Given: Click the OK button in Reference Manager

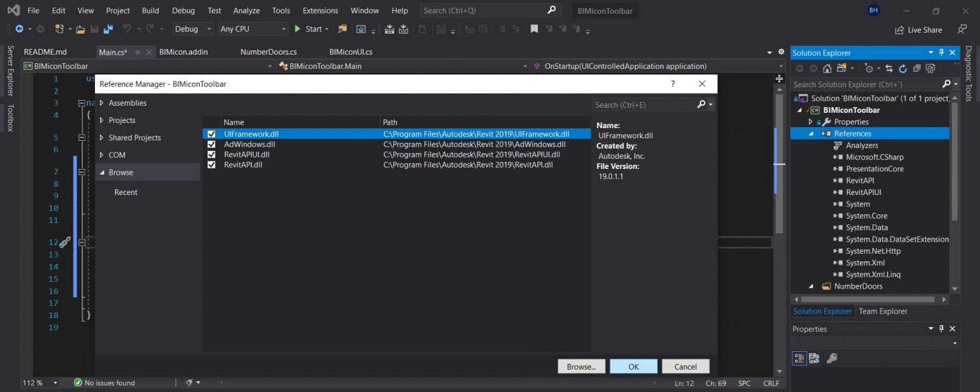Looking at the screenshot, I should pos(633,366).
